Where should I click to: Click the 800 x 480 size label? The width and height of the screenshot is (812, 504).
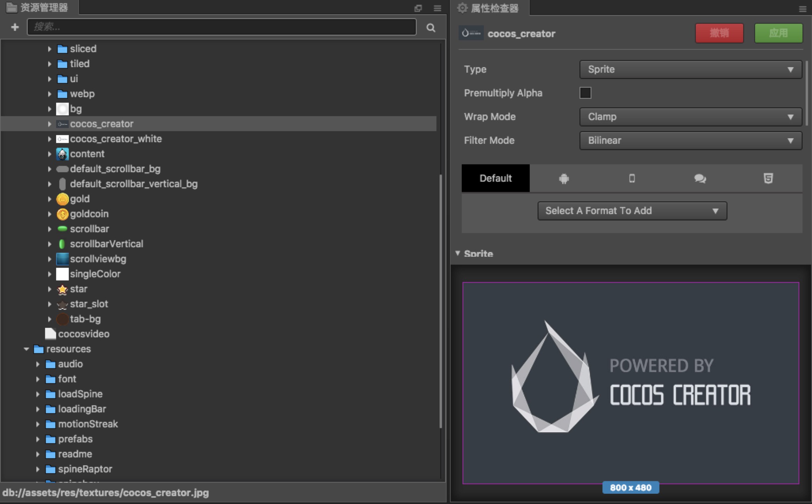click(631, 487)
